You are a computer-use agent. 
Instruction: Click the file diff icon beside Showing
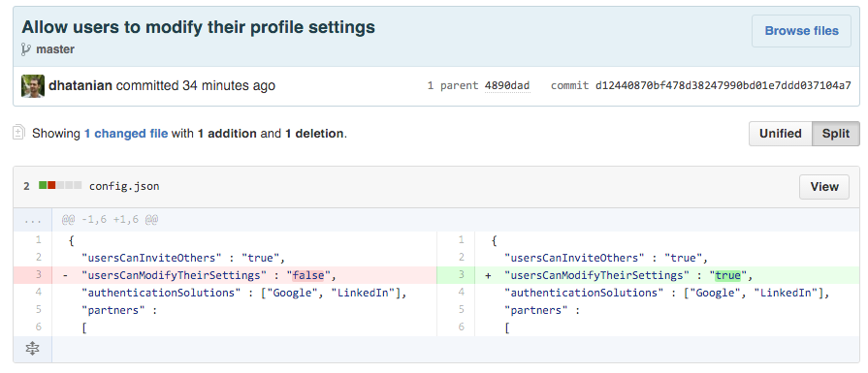click(x=18, y=133)
